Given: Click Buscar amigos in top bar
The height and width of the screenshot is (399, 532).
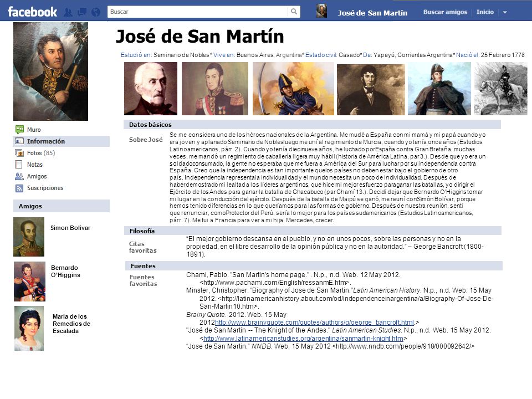Looking at the screenshot, I should click(x=445, y=12).
